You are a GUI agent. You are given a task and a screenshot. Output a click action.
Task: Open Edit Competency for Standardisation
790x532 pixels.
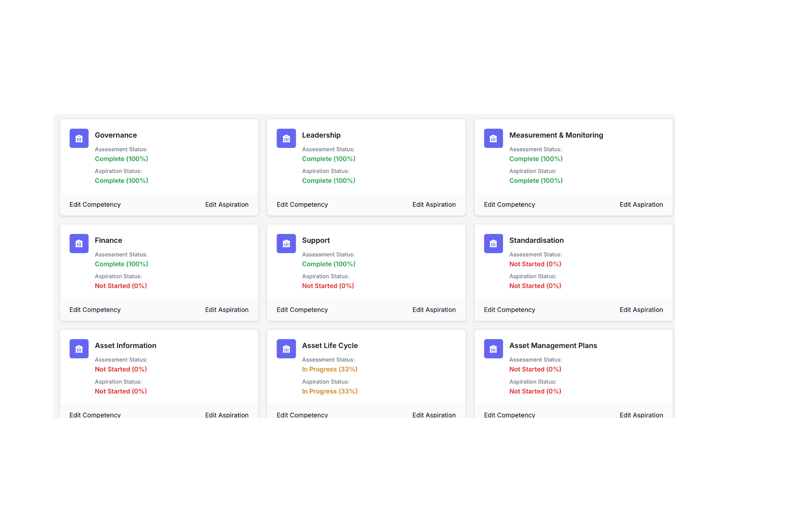point(509,310)
